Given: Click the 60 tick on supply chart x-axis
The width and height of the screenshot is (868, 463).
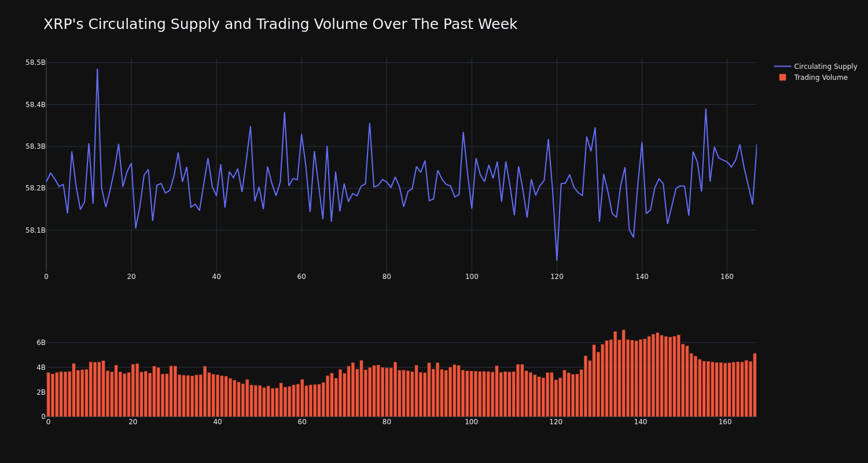Looking at the screenshot, I should click(x=301, y=277).
